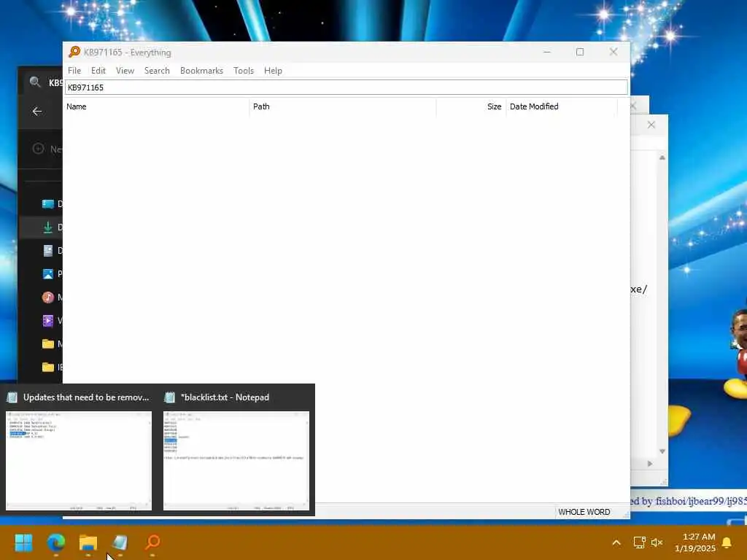
Task: Close the background window behind Everything
Action: (651, 125)
